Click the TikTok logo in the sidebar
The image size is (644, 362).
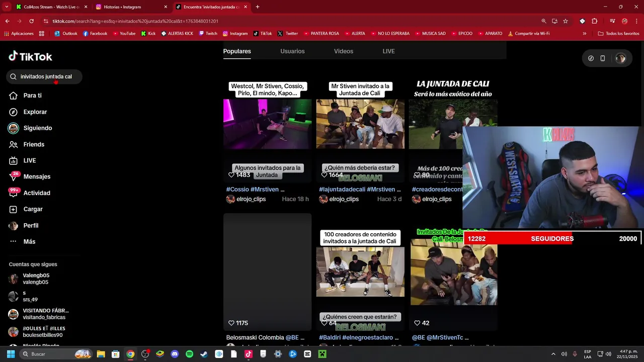point(30,56)
